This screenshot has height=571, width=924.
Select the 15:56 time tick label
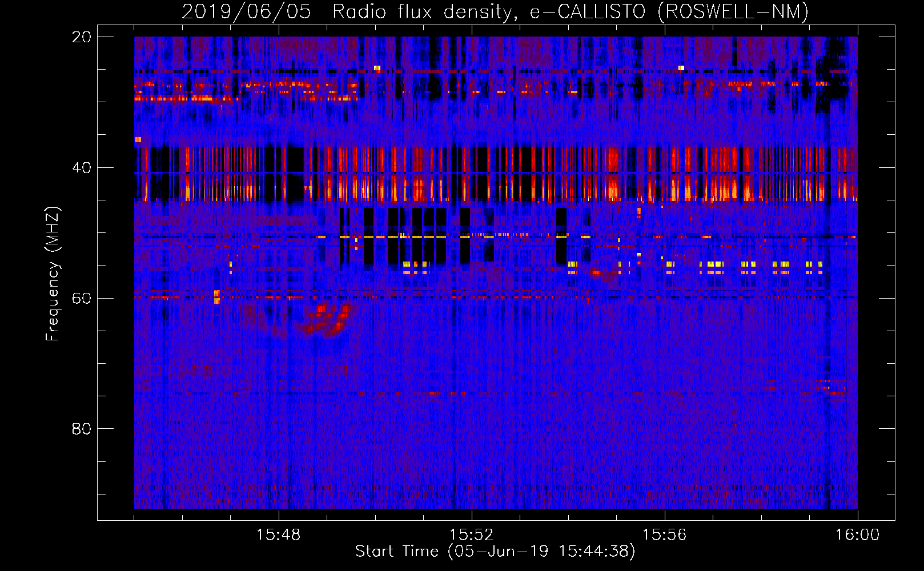[x=664, y=535]
